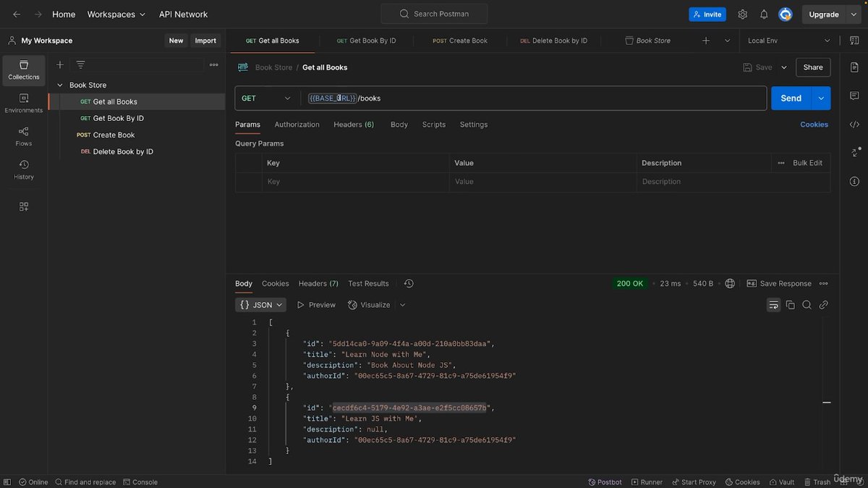The height and width of the screenshot is (488, 868).
Task: Go forward with the right arrow icon
Action: [x=38, y=14]
